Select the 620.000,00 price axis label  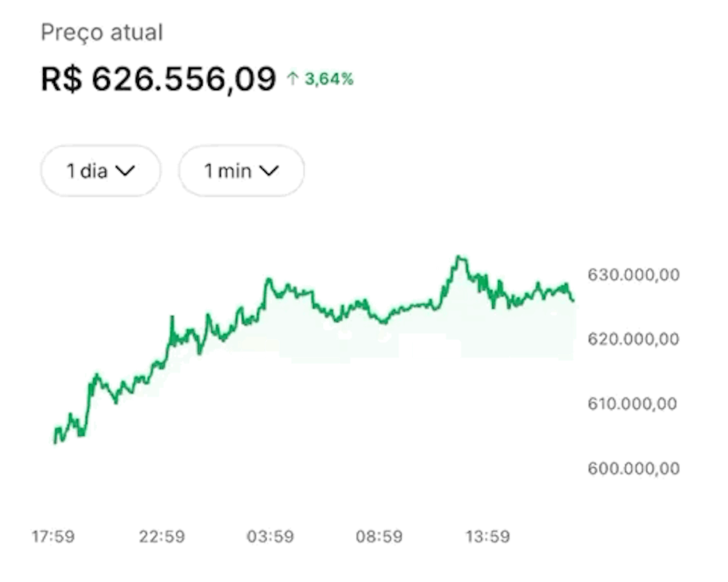coord(633,339)
